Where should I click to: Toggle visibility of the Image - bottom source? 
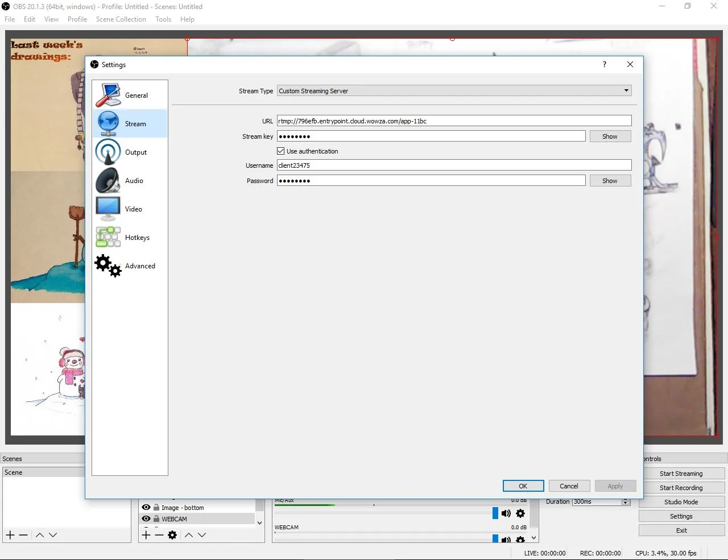(146, 507)
